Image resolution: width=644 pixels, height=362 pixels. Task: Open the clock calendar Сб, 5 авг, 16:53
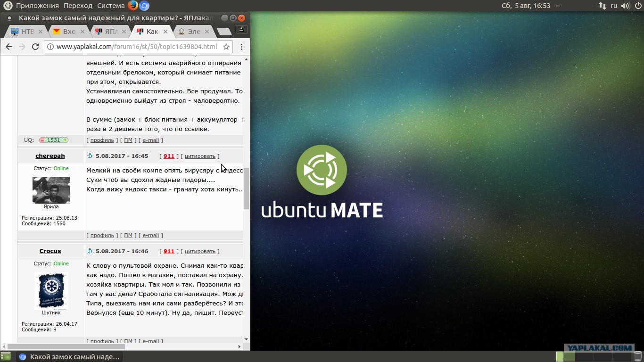526,6
